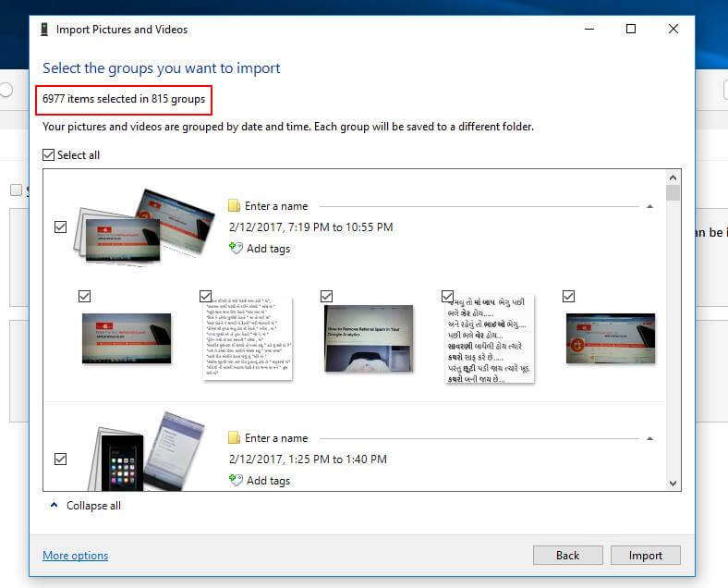This screenshot has width=728, height=588.
Task: Toggle the Select all checkbox
Action: [48, 154]
